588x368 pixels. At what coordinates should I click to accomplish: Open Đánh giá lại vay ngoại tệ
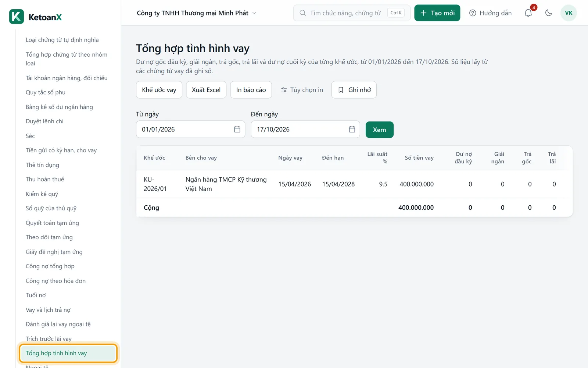click(x=58, y=325)
